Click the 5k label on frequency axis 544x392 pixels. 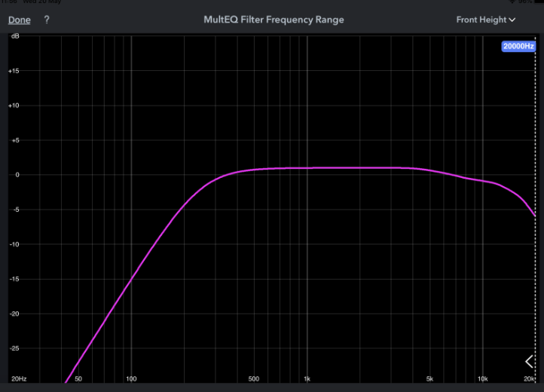pos(429,378)
